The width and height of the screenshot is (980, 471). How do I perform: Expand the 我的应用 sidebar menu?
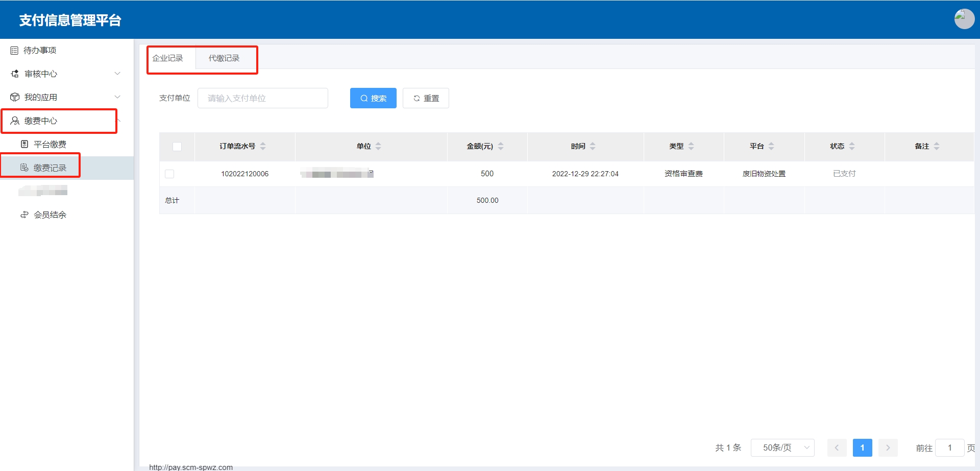pos(66,97)
